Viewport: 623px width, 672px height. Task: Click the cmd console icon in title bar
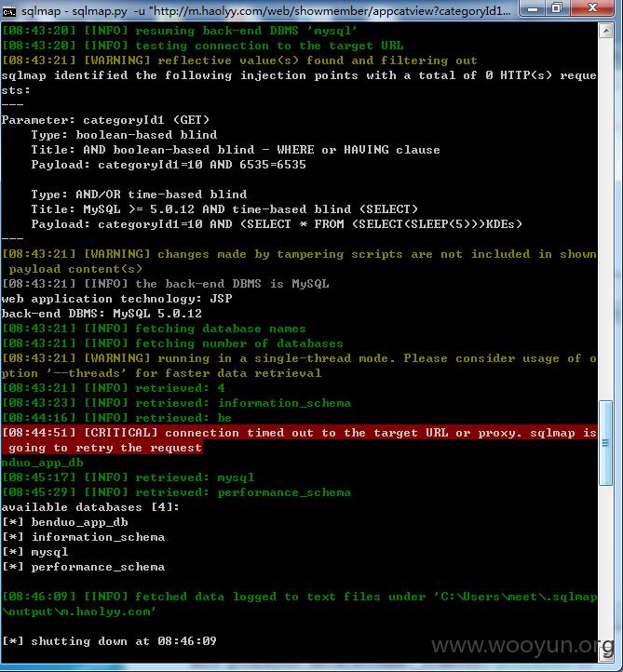point(8,11)
